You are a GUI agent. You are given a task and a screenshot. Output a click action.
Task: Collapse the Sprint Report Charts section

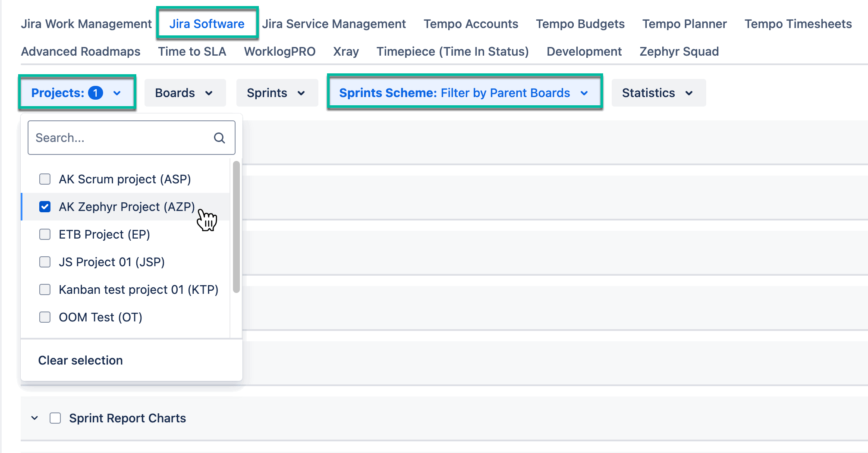coord(35,418)
